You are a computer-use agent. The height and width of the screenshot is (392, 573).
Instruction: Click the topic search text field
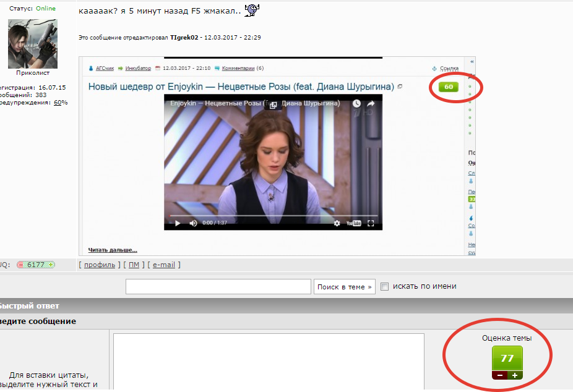pos(218,286)
